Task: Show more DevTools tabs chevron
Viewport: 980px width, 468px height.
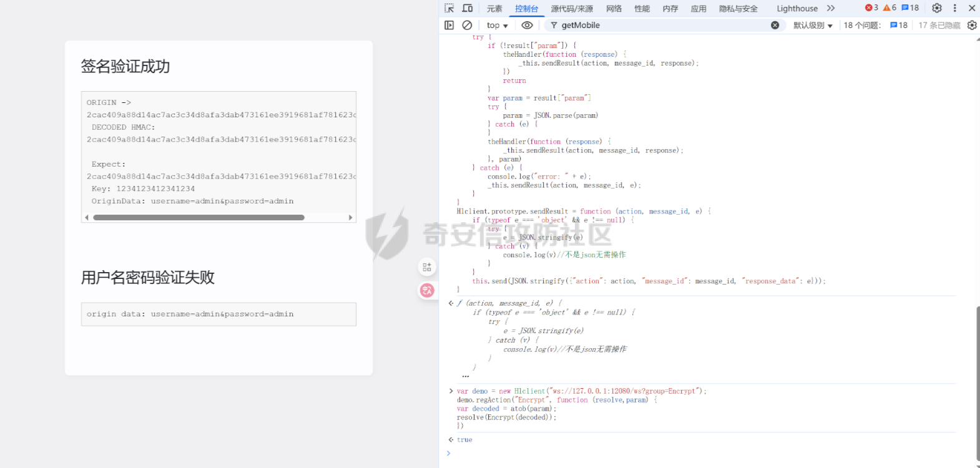Action: 831,8
